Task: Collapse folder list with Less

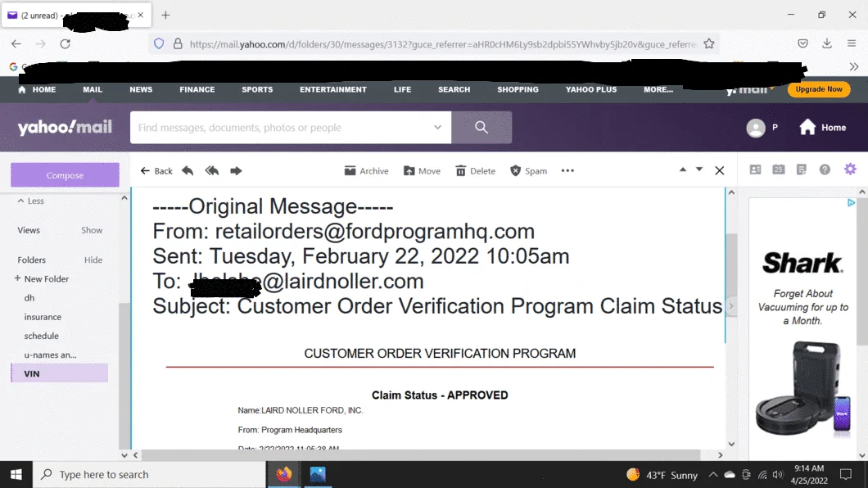Action: click(x=31, y=201)
